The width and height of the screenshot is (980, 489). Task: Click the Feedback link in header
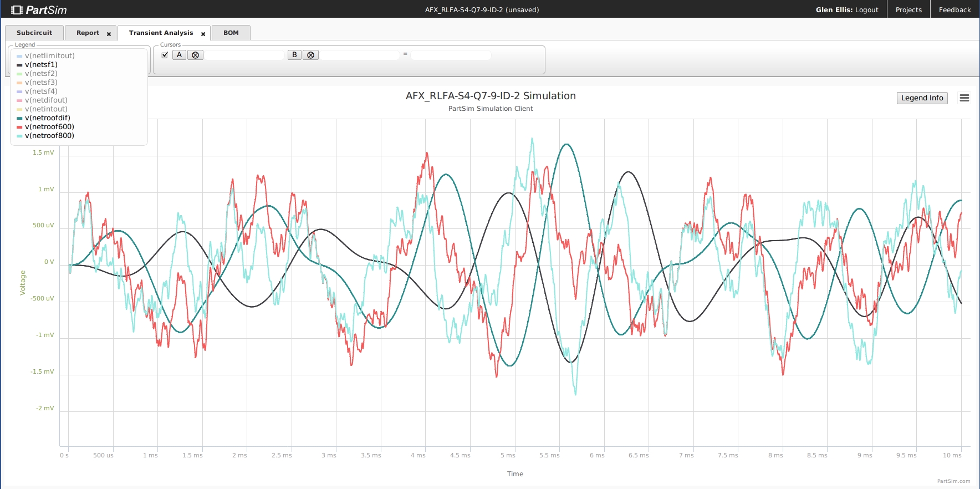point(955,9)
